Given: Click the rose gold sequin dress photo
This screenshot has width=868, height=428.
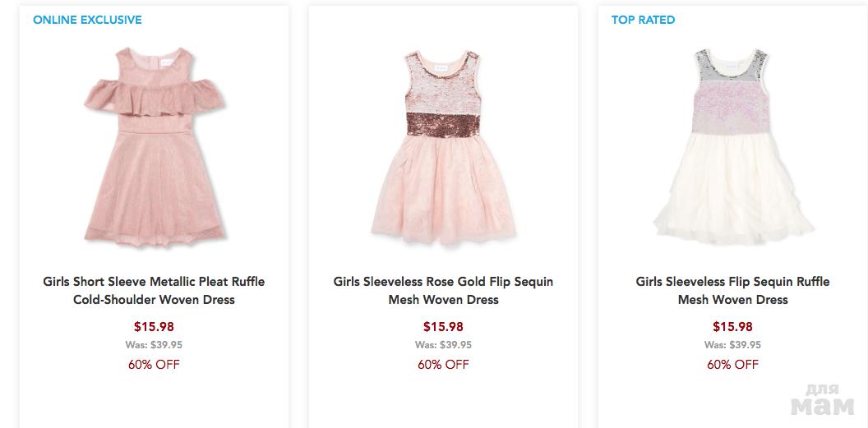Looking at the screenshot, I should click(443, 148).
